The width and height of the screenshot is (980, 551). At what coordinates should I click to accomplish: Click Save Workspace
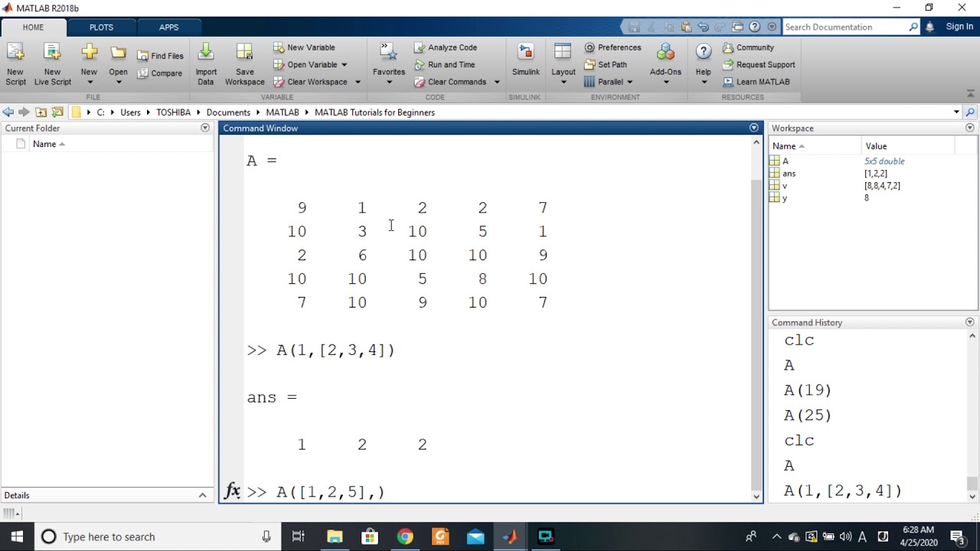[x=244, y=64]
